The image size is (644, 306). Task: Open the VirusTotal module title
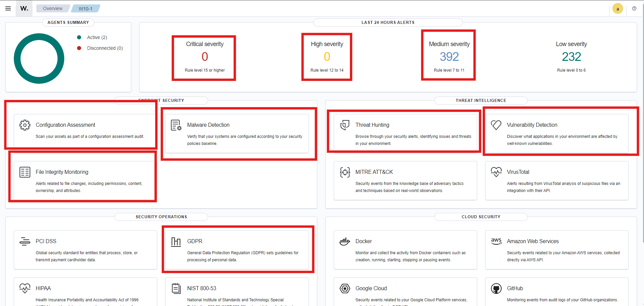coord(518,172)
